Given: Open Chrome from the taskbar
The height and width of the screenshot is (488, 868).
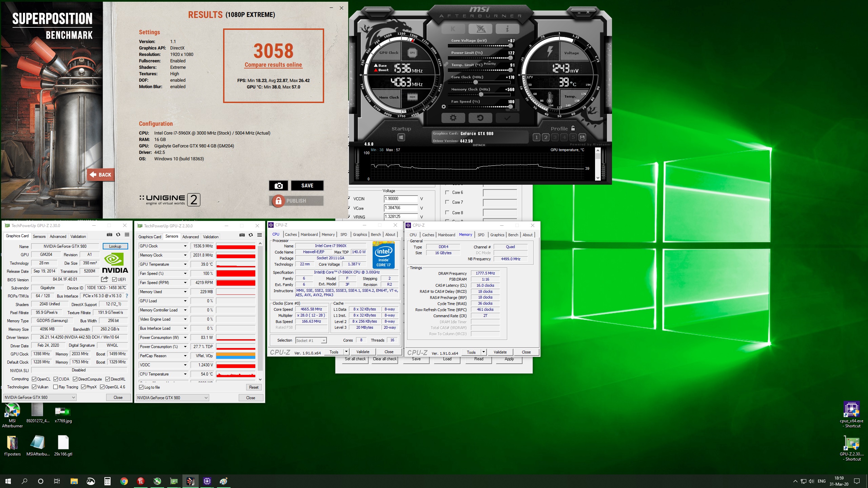Looking at the screenshot, I should [x=124, y=481].
